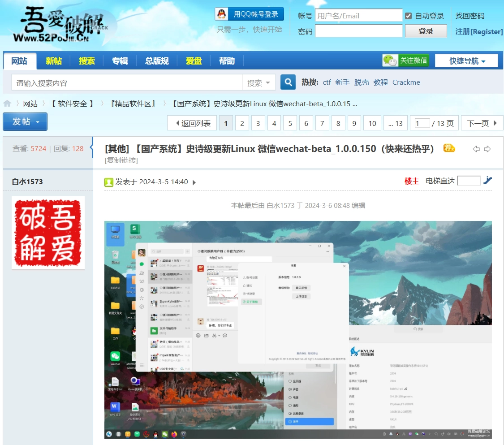Open the Kylin desktop screenshot image
This screenshot has width=504, height=445.
tap(298, 329)
